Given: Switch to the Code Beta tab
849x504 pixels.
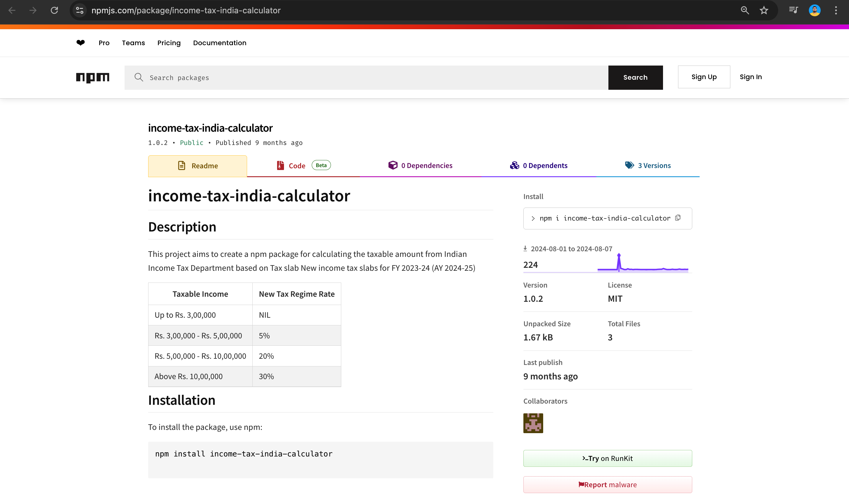Looking at the screenshot, I should click(x=303, y=166).
